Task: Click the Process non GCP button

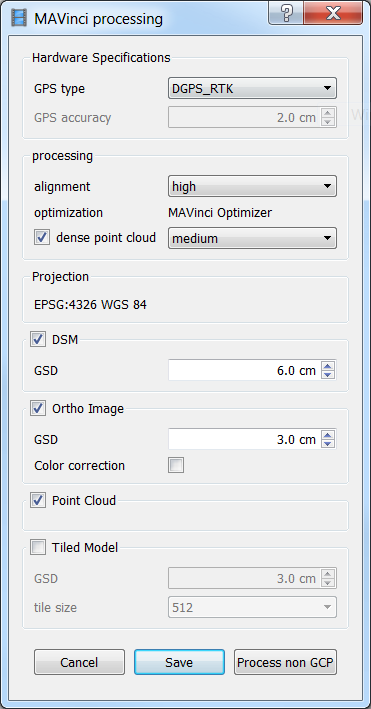Action: point(285,662)
